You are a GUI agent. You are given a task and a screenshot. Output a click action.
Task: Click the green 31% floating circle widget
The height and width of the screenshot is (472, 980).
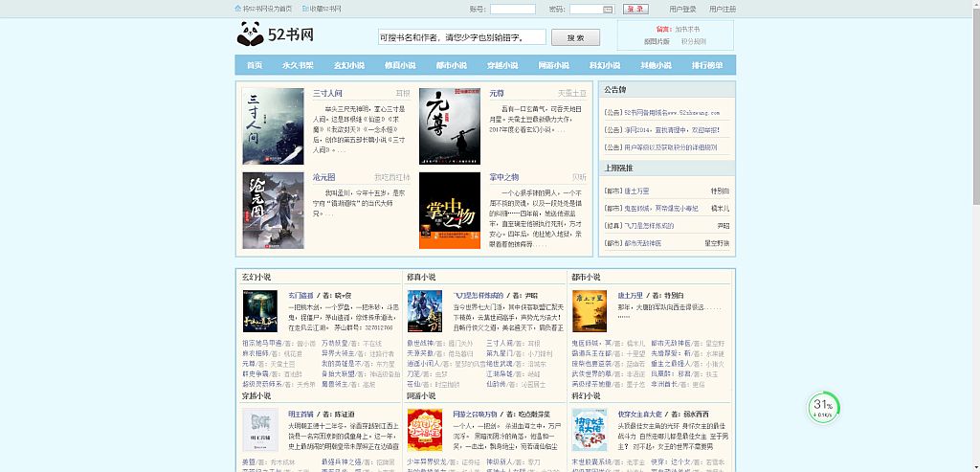823,407
